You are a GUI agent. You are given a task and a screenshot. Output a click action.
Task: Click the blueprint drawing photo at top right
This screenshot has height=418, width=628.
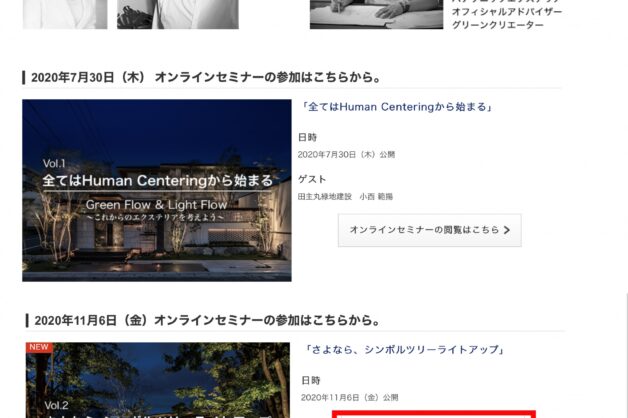(376, 13)
